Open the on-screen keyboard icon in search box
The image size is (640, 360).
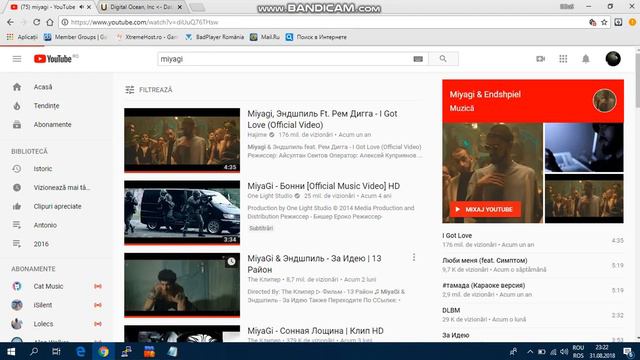[x=418, y=59]
